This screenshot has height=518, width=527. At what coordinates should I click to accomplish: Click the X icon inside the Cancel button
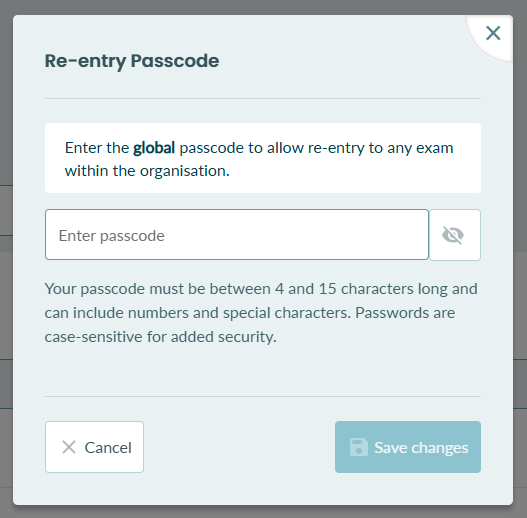tap(69, 447)
